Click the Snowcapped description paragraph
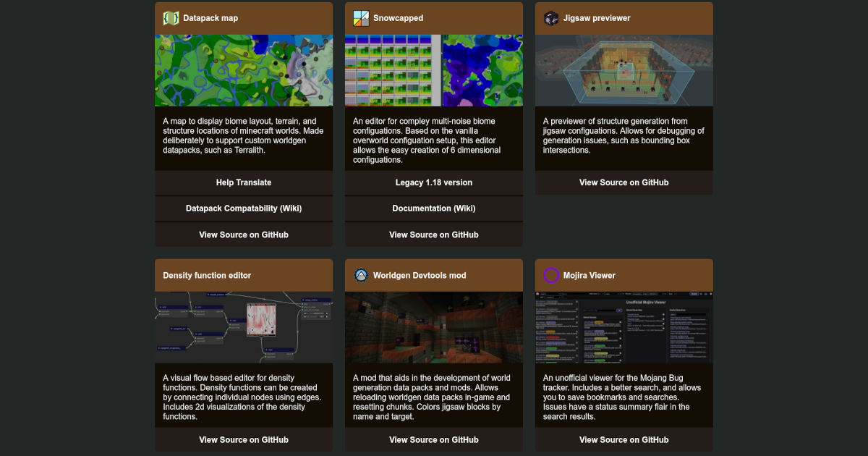Viewport: 868px width, 456px height. pos(434,140)
